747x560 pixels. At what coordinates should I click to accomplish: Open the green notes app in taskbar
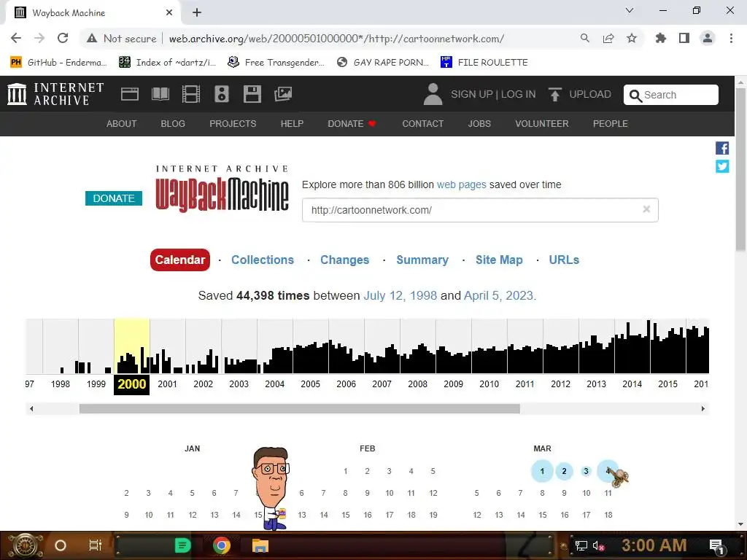182,545
